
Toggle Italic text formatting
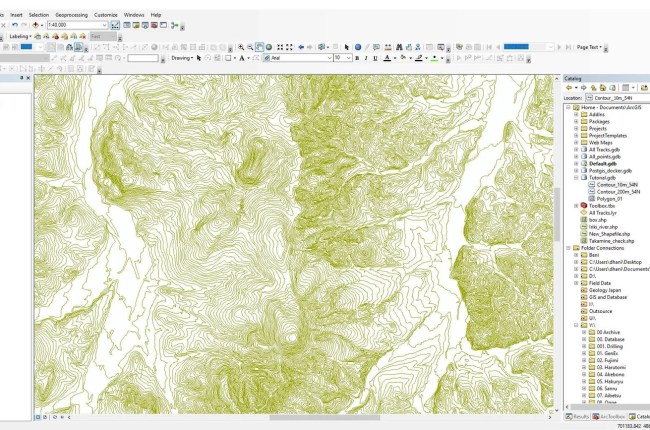(366, 58)
